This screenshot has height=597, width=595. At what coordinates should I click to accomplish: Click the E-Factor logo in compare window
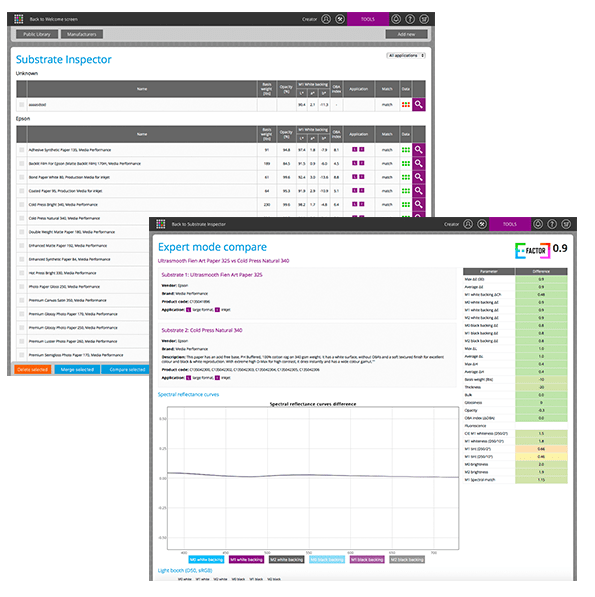(x=533, y=251)
